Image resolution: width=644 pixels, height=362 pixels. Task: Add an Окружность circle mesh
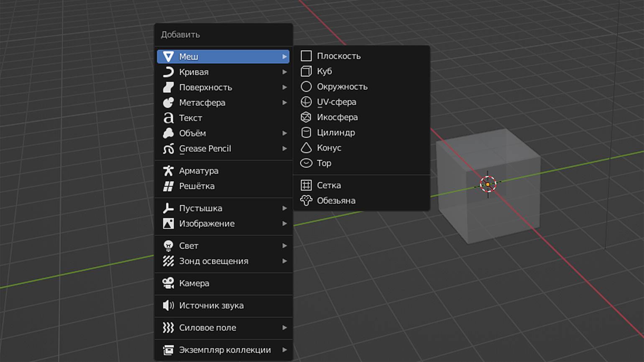pyautogui.click(x=342, y=87)
